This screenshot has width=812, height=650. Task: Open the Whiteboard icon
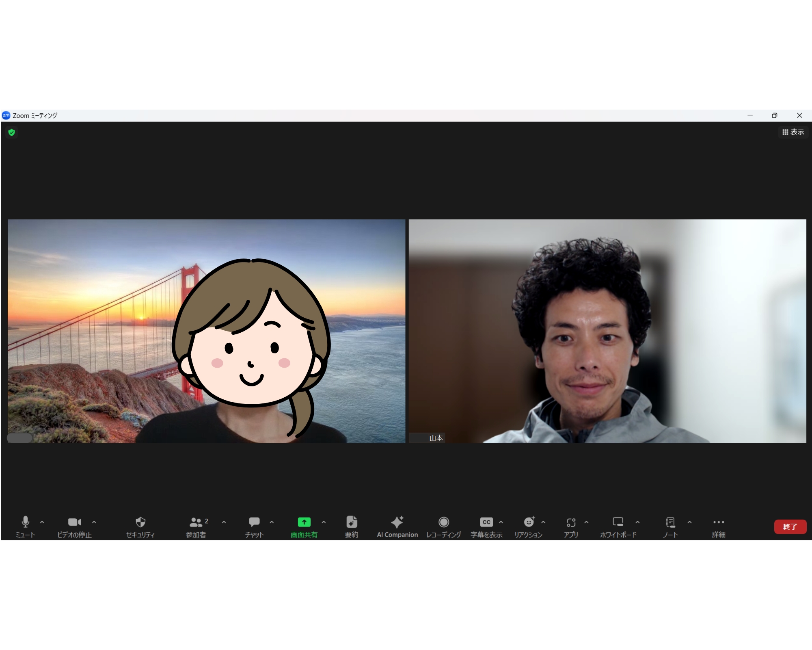click(x=618, y=522)
